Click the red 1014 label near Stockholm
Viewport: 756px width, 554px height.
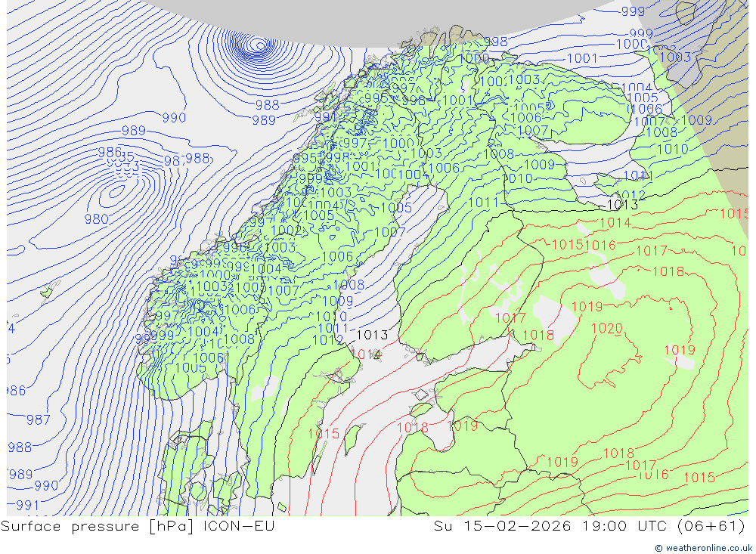pyautogui.click(x=367, y=354)
